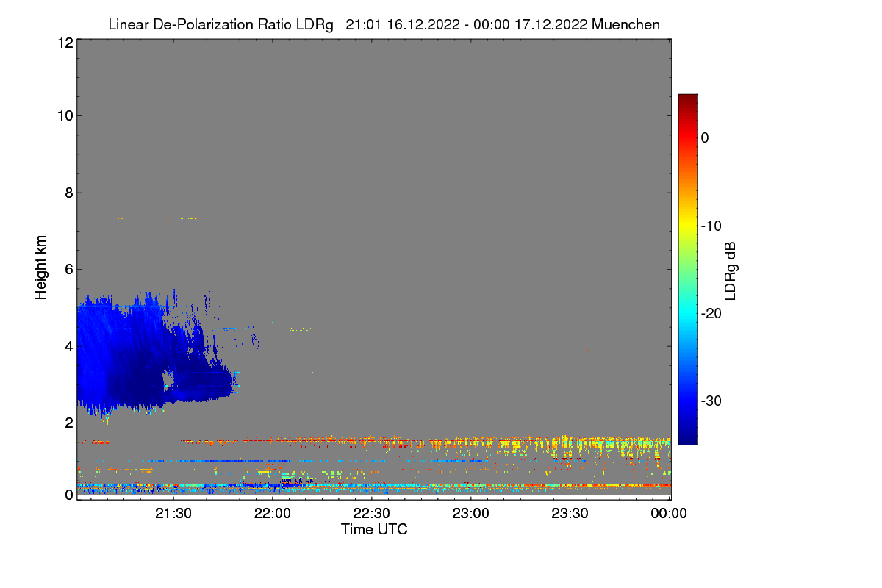The width and height of the screenshot is (882, 588).
Task: Click the '10' height tick label
Action: pos(65,115)
